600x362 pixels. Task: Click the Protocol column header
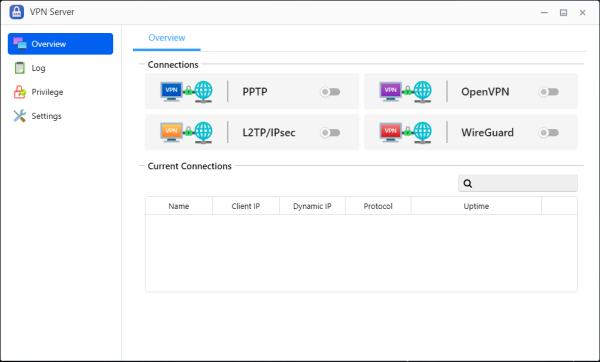coord(378,206)
